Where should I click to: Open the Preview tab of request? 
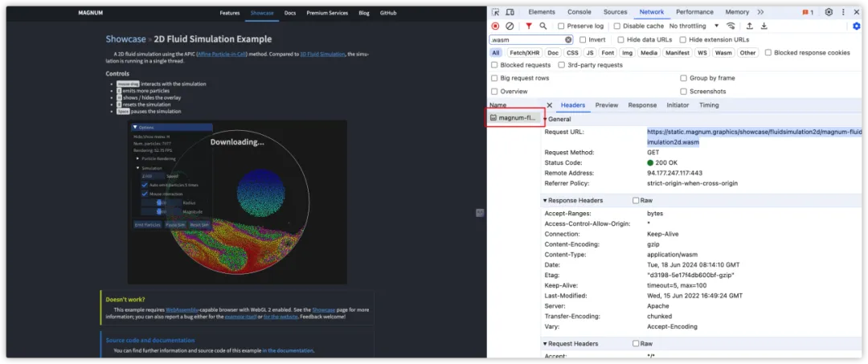[x=607, y=105]
